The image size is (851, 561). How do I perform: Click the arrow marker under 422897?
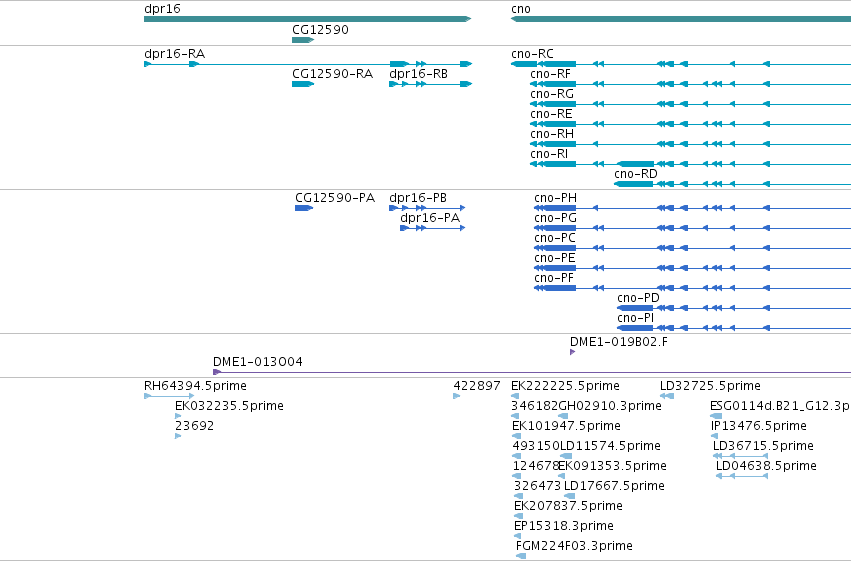(456, 396)
